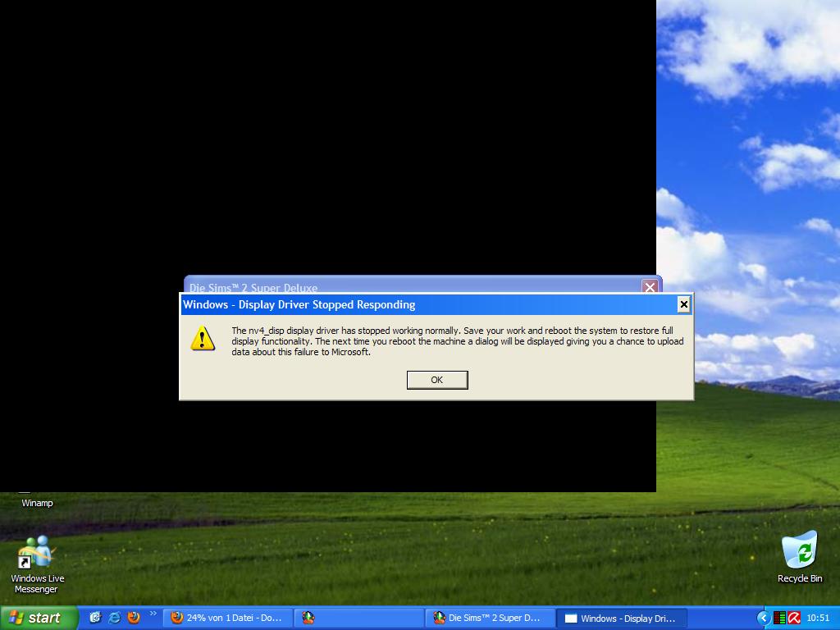Expand the quick launch overflow chevron
The height and width of the screenshot is (630, 840).
153,614
